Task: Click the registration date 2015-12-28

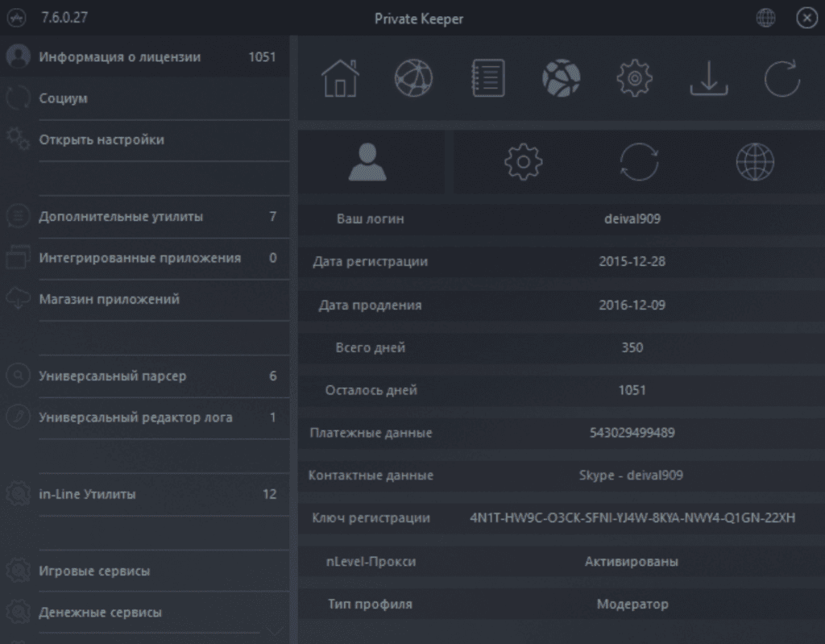Action: coord(632,261)
